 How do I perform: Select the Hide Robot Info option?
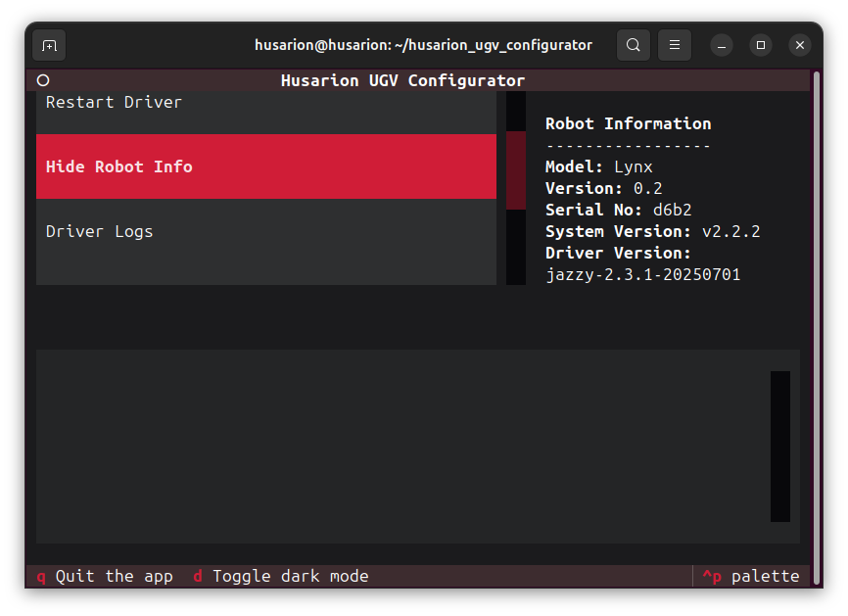266,166
